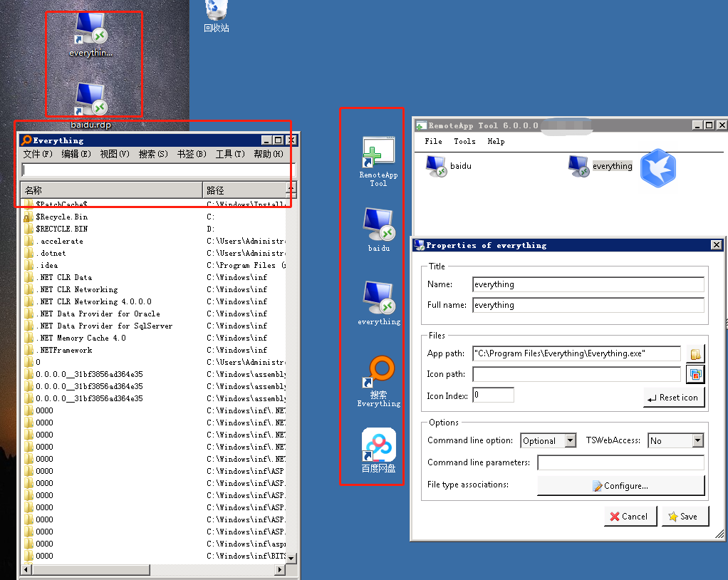Select the baidu app in RemoteApp Tool list

[x=449, y=165]
